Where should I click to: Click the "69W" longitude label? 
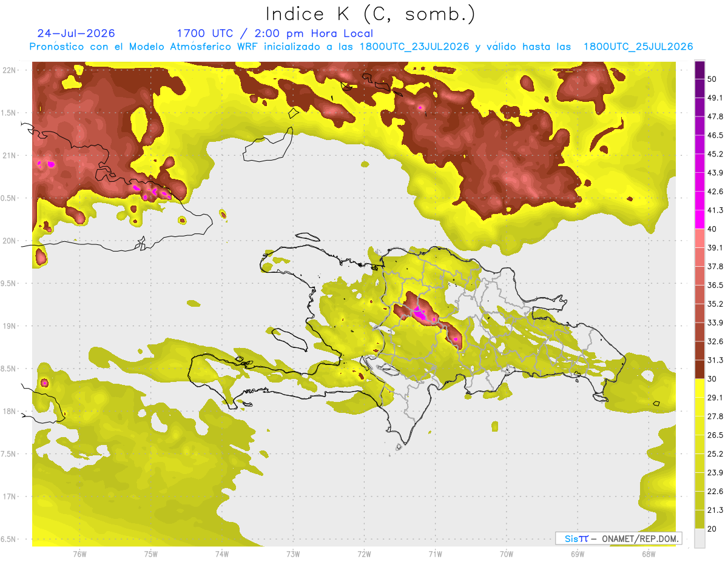(578, 554)
